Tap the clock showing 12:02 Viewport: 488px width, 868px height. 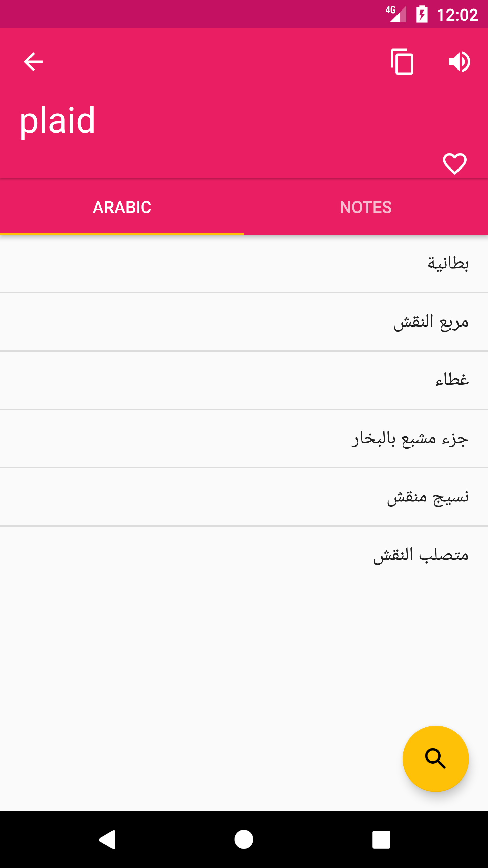pyautogui.click(x=457, y=15)
